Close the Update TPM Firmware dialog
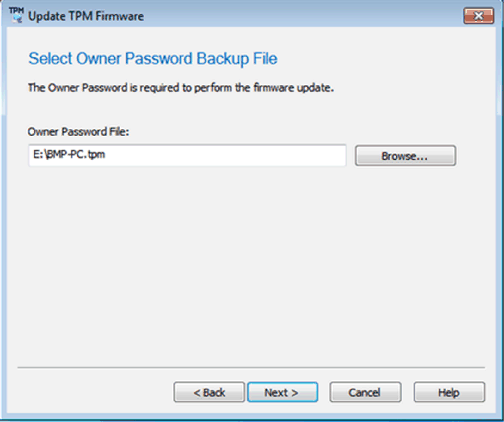Image resolution: width=504 pixels, height=422 pixels. click(x=478, y=16)
